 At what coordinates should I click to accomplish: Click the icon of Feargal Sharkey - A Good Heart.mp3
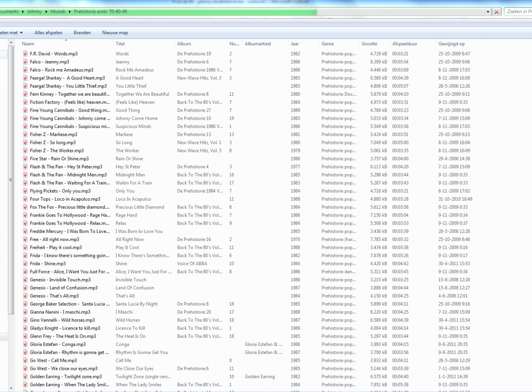[26, 78]
